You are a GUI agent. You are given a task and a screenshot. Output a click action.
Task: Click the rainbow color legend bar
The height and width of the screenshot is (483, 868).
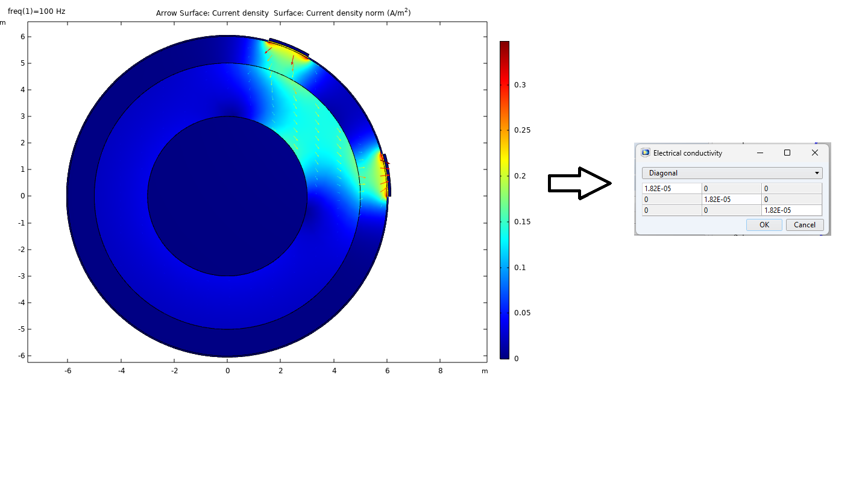(505, 200)
